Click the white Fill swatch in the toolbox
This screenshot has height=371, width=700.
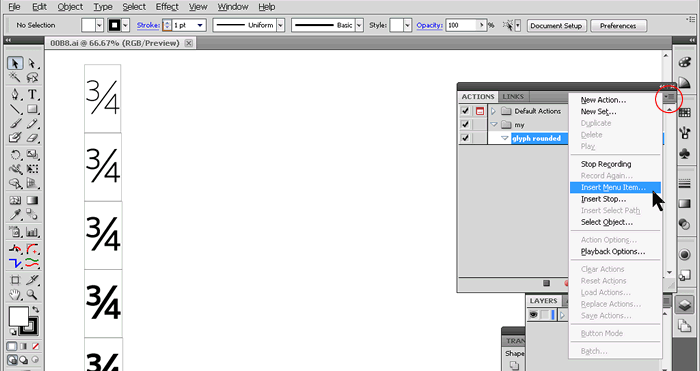[x=19, y=317]
